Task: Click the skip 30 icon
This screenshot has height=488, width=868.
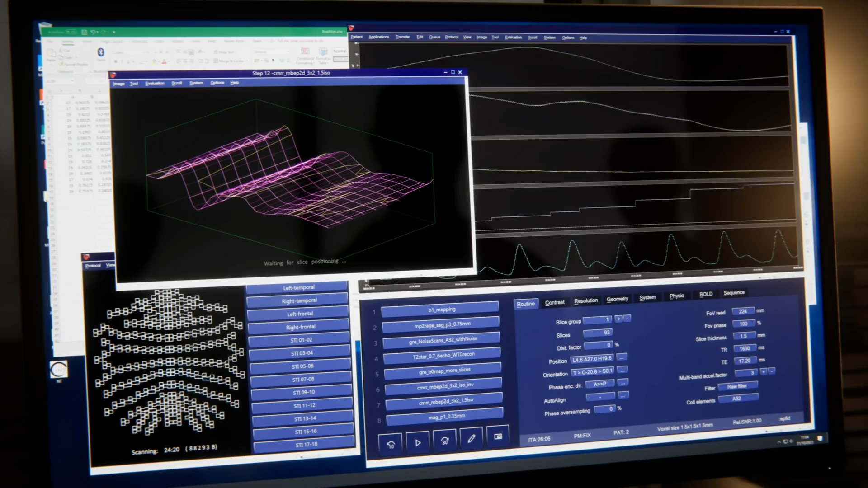Action: pyautogui.click(x=445, y=441)
